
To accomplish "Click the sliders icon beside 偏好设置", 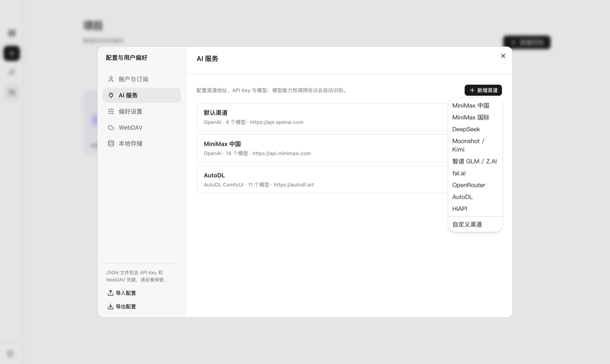I will [111, 111].
